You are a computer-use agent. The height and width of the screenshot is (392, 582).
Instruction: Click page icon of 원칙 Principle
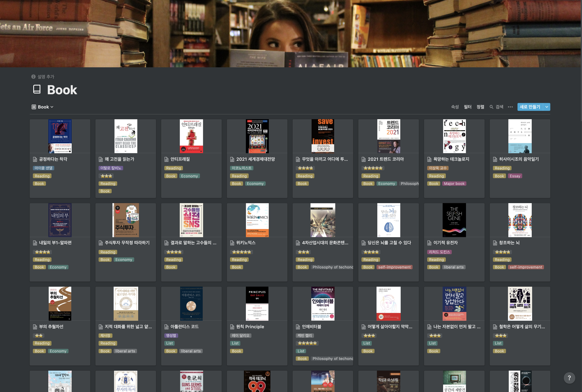click(232, 327)
